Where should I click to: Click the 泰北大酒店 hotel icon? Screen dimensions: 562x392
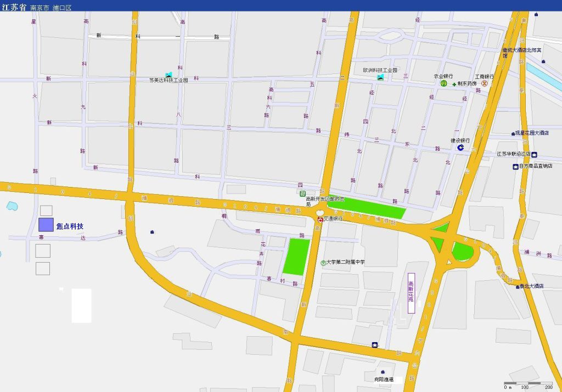pos(516,286)
